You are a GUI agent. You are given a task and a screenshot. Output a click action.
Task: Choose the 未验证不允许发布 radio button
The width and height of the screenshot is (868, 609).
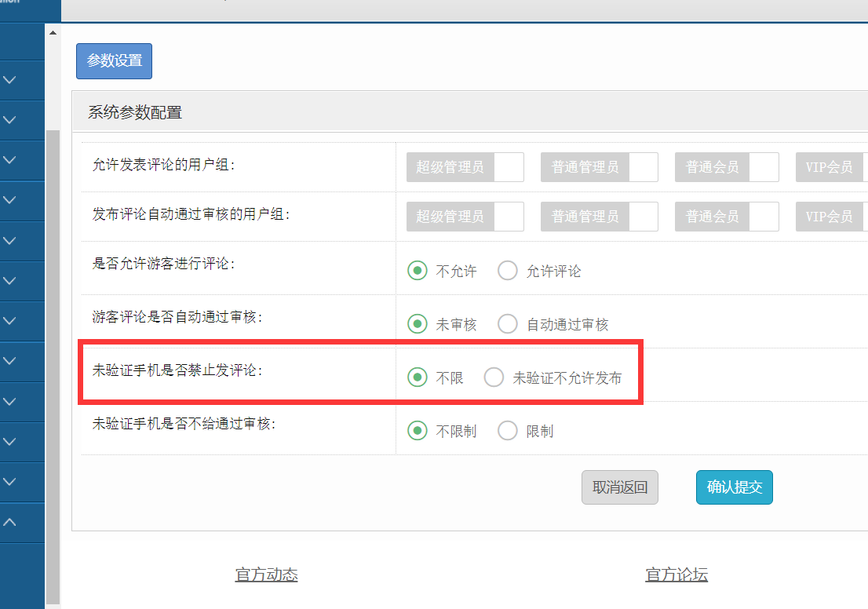[x=494, y=377]
